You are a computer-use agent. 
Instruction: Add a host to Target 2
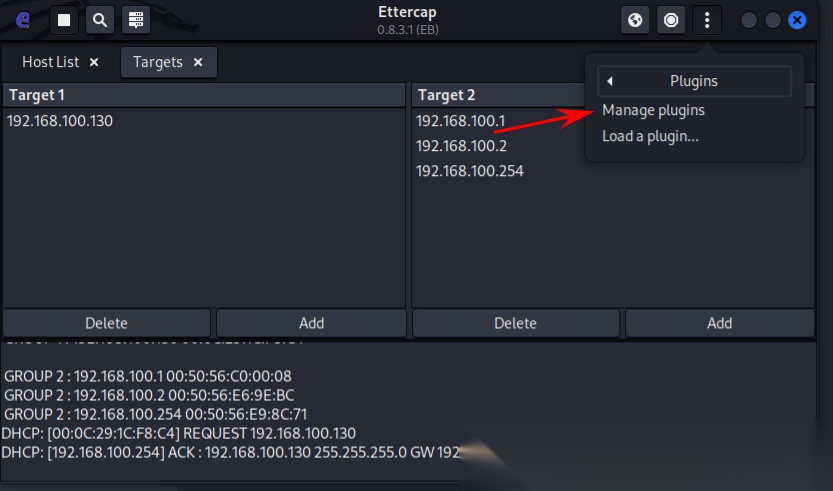(x=720, y=323)
